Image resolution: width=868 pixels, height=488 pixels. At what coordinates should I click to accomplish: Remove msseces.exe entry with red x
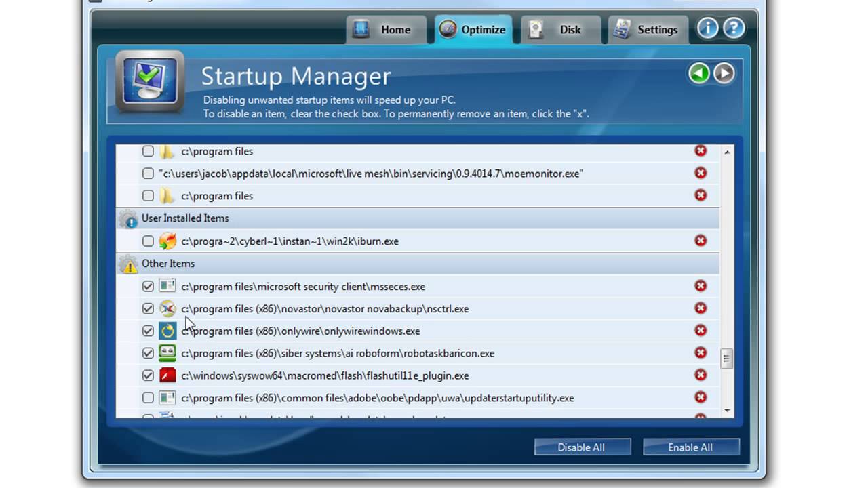pyautogui.click(x=701, y=286)
